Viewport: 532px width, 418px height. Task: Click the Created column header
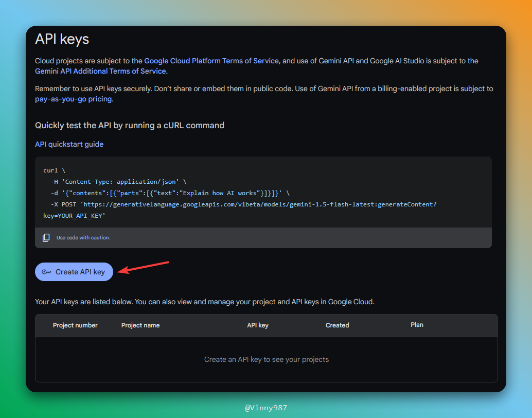pos(337,325)
